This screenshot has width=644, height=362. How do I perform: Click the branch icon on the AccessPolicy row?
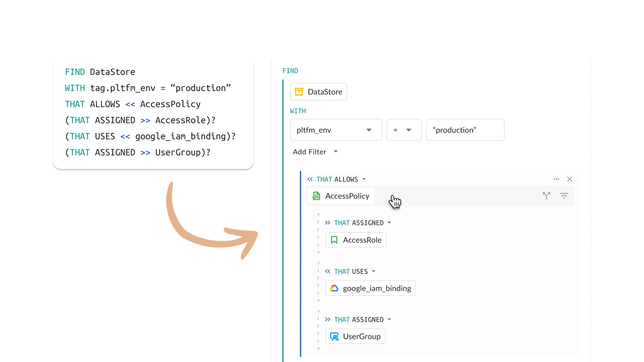tap(546, 196)
